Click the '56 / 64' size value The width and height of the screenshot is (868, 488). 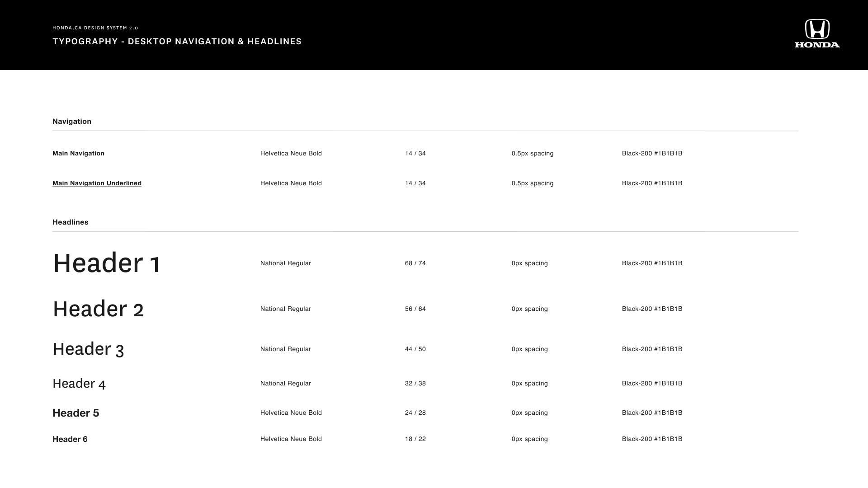point(415,309)
